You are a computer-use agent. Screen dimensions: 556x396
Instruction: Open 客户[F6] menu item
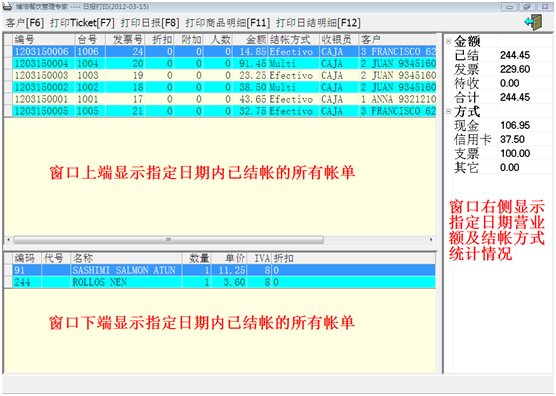click(24, 23)
